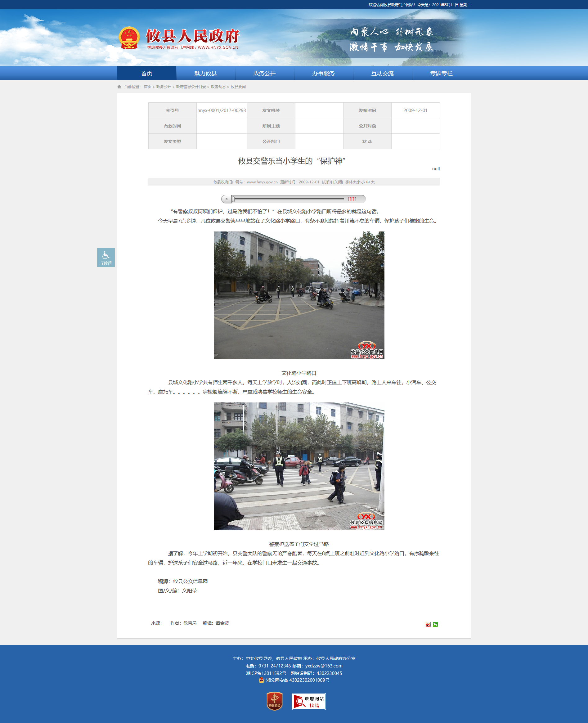This screenshot has height=723, width=588.
Task: Click the breadcrumb home icon
Action: (x=119, y=87)
